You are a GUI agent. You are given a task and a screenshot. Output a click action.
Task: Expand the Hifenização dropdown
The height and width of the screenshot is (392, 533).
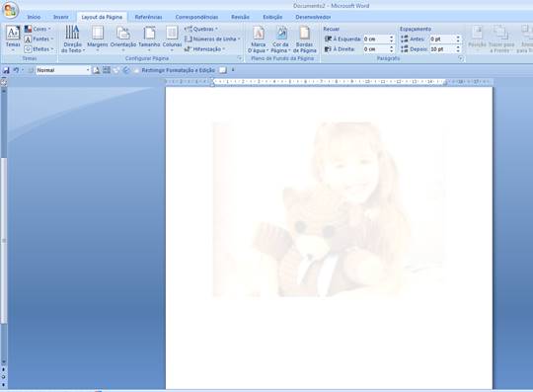tap(205, 49)
